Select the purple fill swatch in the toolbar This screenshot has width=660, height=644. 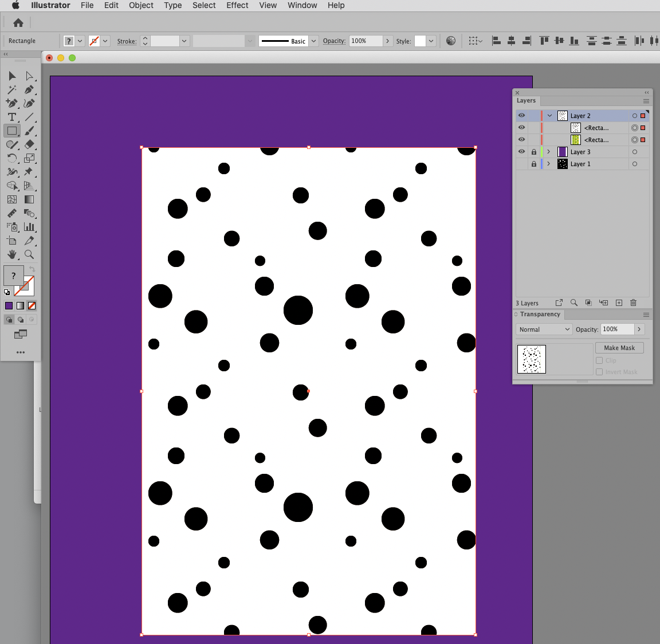pos(8,305)
